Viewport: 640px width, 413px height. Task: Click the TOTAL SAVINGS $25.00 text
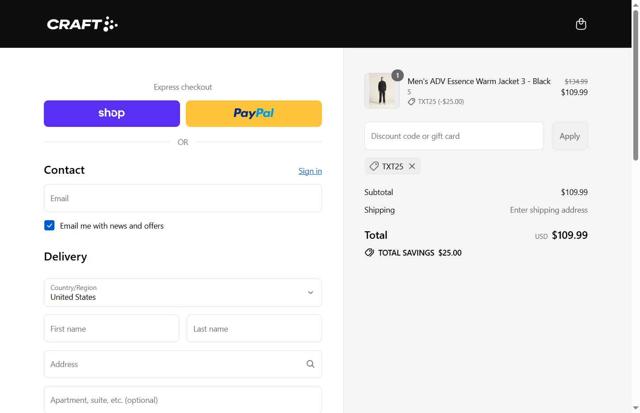click(x=420, y=253)
